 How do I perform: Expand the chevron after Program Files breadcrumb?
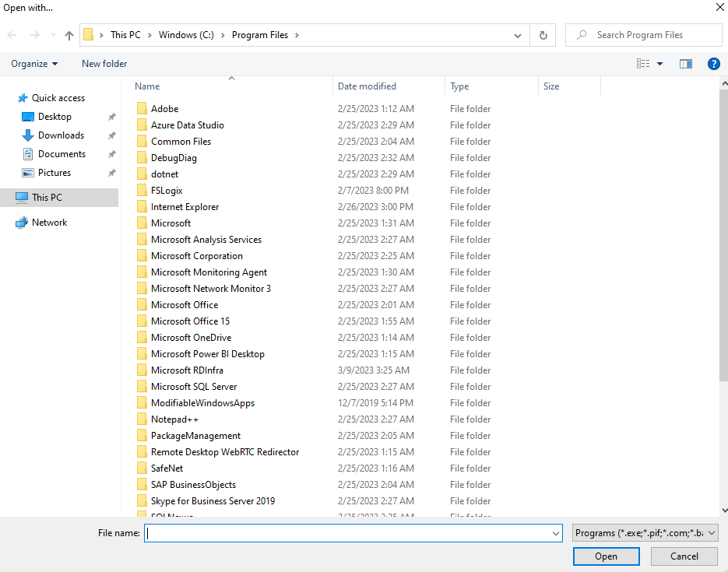pyautogui.click(x=297, y=35)
